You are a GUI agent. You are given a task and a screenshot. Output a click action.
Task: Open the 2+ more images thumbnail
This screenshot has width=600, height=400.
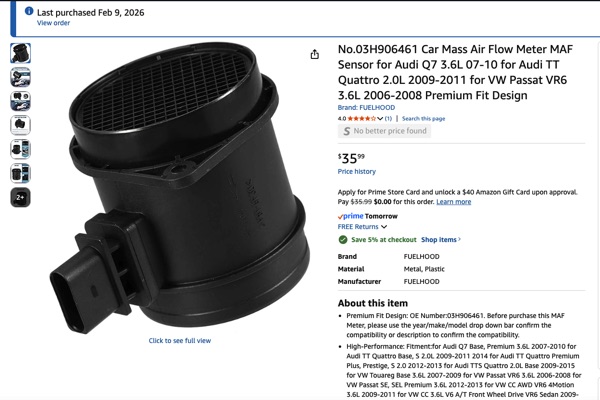point(20,198)
